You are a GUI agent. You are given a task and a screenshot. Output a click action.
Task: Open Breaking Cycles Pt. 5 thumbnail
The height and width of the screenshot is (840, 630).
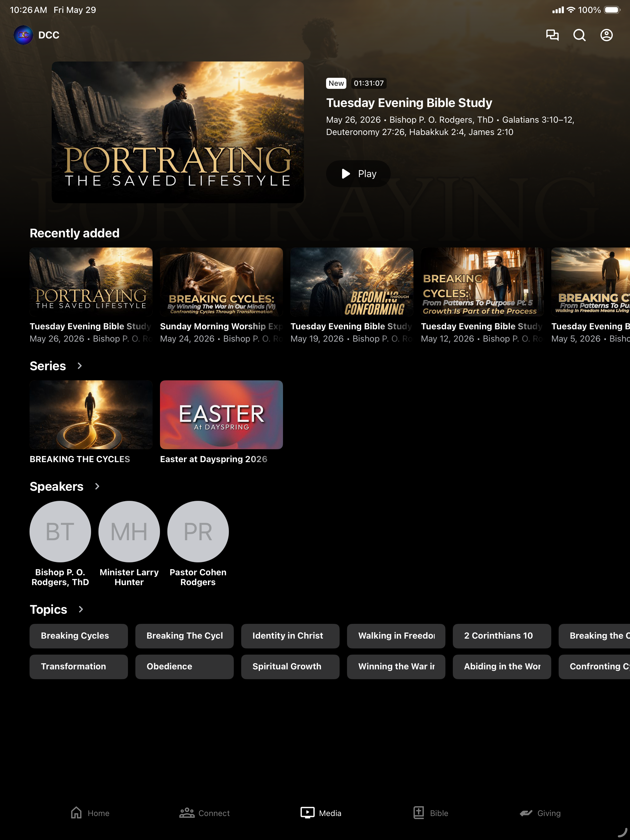482,282
